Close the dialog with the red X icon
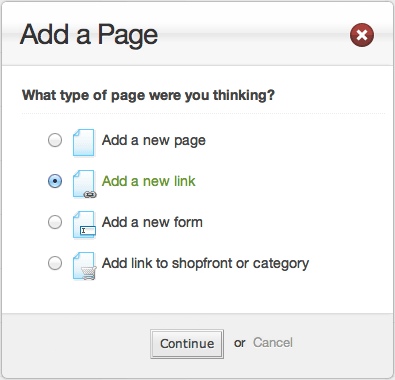 coord(362,35)
